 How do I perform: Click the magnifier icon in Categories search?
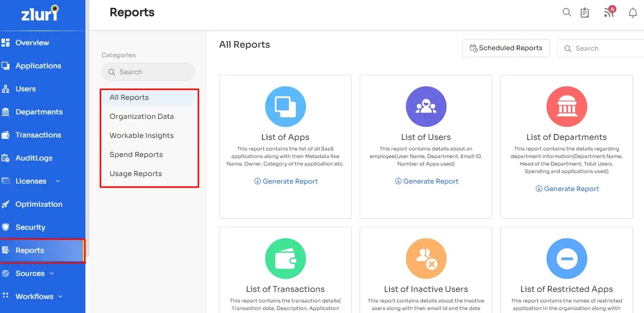tap(112, 72)
